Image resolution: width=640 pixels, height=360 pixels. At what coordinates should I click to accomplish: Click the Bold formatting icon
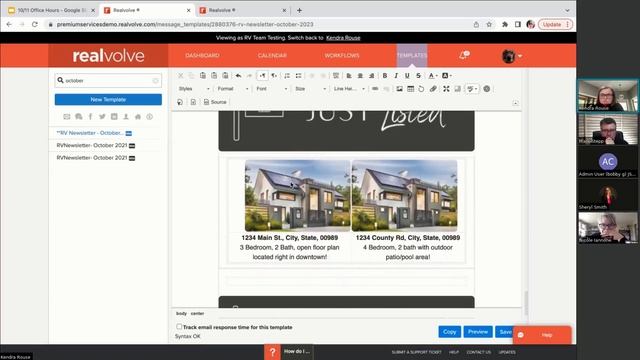click(x=384, y=76)
